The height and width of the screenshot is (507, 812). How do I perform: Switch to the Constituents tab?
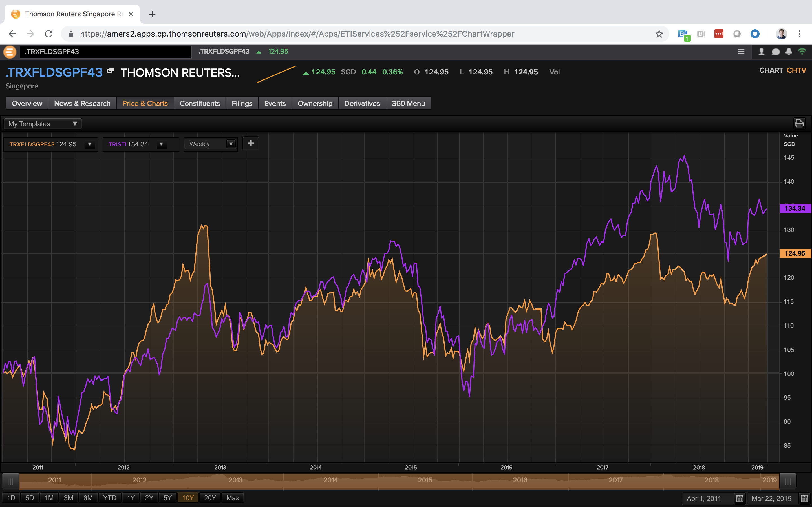(x=200, y=103)
